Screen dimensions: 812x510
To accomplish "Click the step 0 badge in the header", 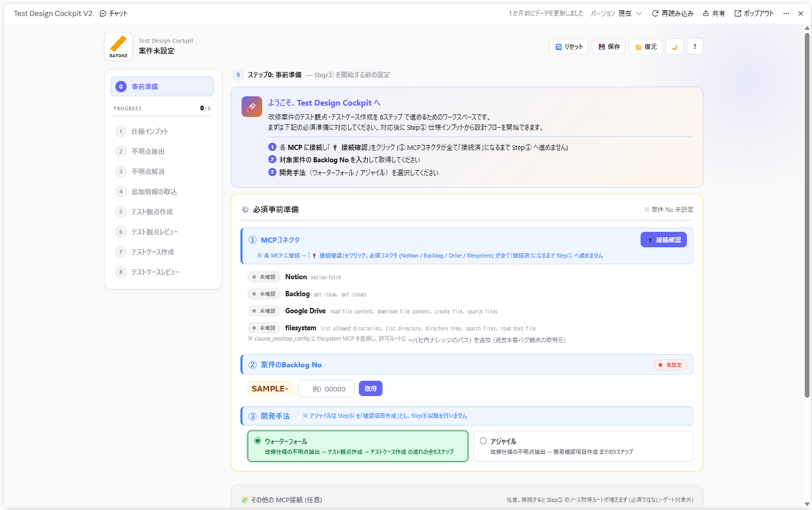I will coord(238,75).
